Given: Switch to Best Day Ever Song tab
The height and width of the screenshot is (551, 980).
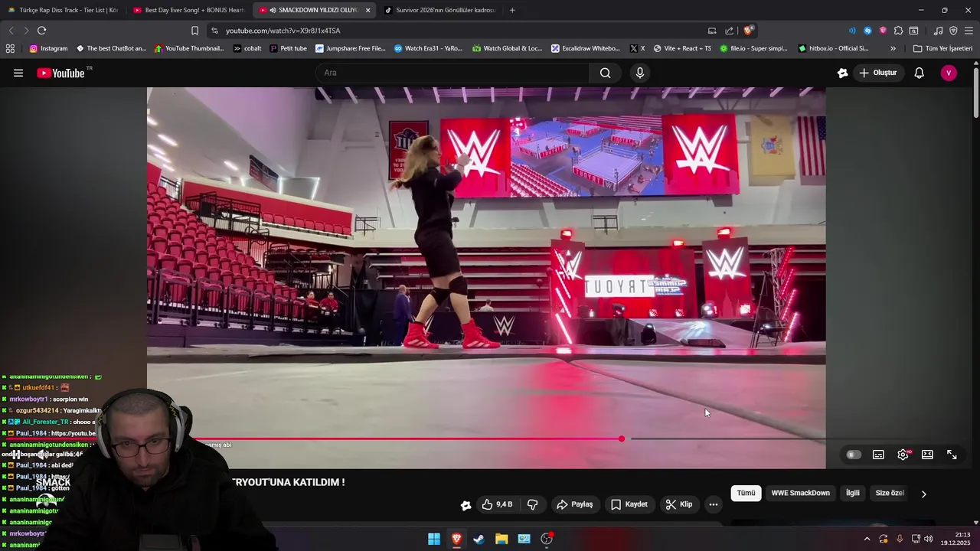Looking at the screenshot, I should 188,10.
